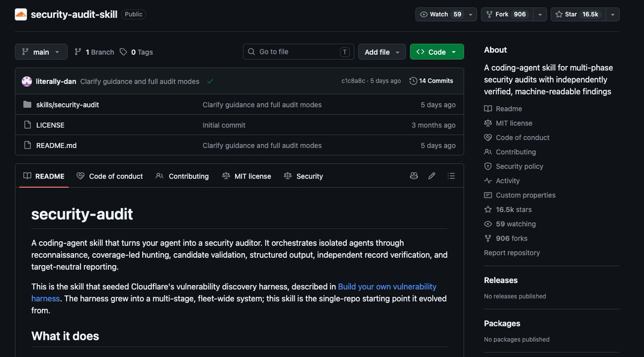Open the Packages heading link
Image resolution: width=644 pixels, height=357 pixels.
point(502,323)
